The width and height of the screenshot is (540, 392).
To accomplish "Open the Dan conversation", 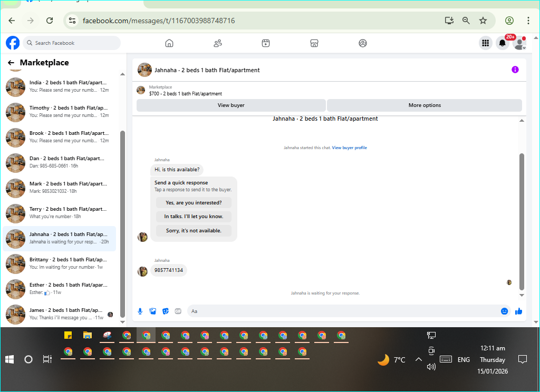I will coord(59,163).
